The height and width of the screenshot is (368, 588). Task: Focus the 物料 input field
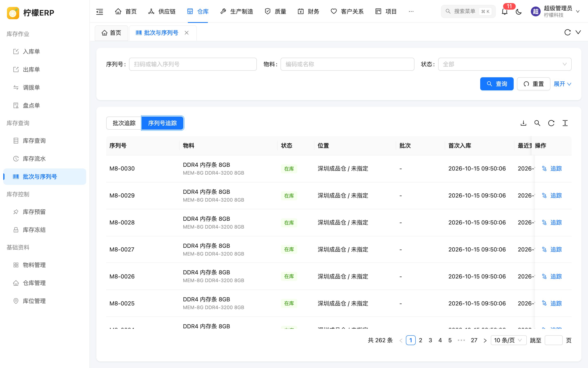point(347,64)
